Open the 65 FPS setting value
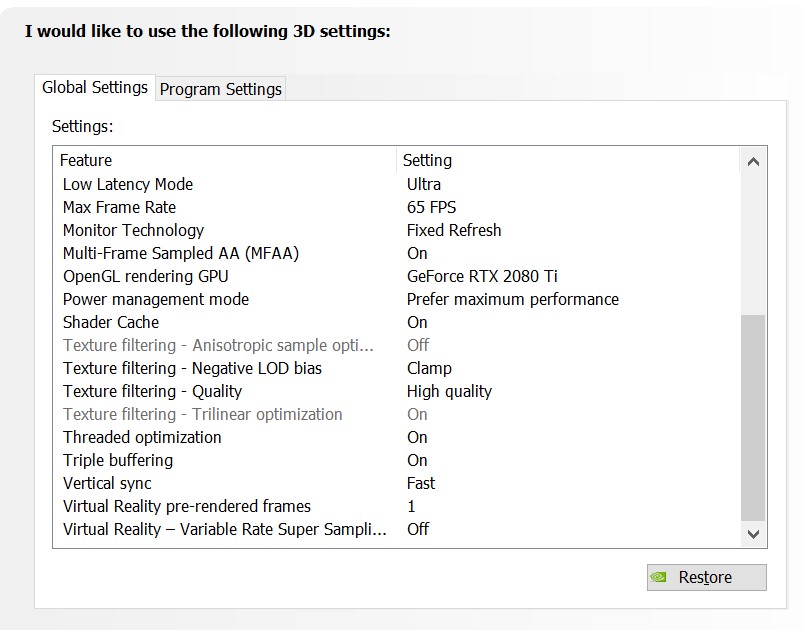The height and width of the screenshot is (630, 805). (x=431, y=207)
